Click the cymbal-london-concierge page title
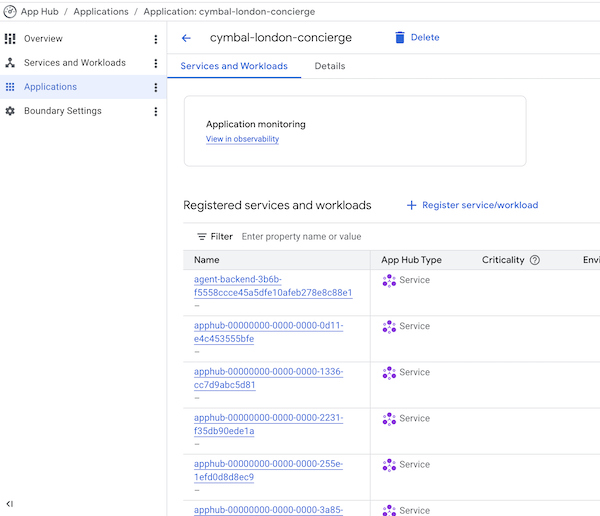Viewport: 600px width, 516px height. pyautogui.click(x=280, y=38)
